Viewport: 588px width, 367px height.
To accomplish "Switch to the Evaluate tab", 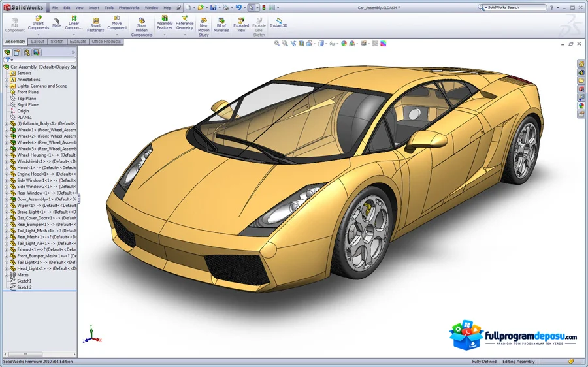I will pyautogui.click(x=78, y=42).
